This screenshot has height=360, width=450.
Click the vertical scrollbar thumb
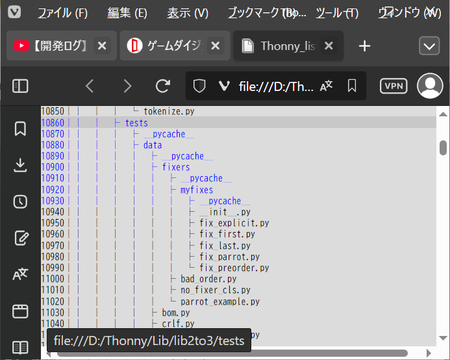click(443, 148)
